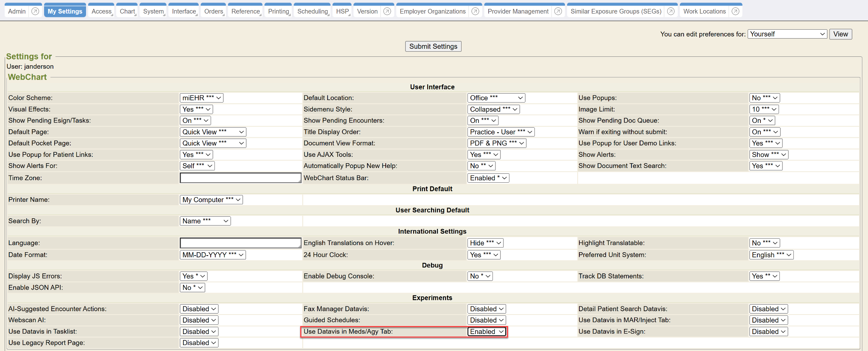Expand the Use Datavis in Meds/Agy Tab dropdown
Screen dimensions: 868x351
pos(487,331)
